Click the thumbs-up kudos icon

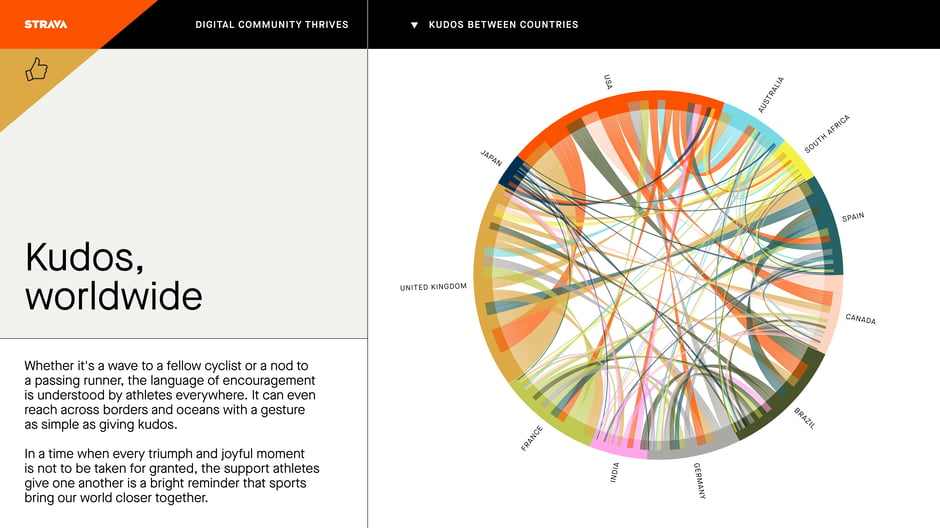[37, 69]
